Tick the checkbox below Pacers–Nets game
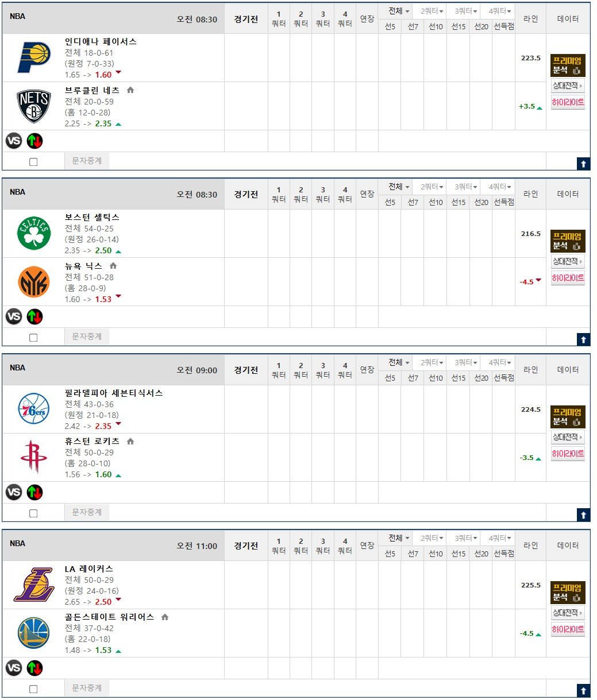The width and height of the screenshot is (597, 700). [33, 162]
